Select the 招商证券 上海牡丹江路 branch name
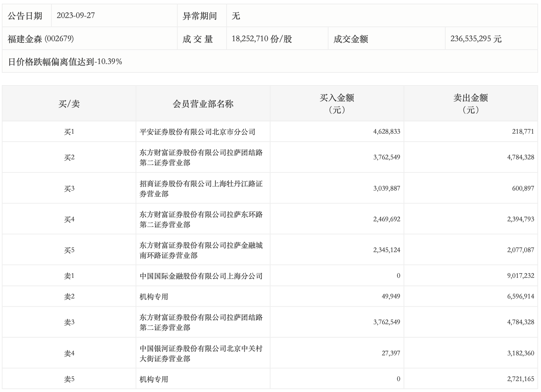The height and width of the screenshot is (392, 541). 201,188
